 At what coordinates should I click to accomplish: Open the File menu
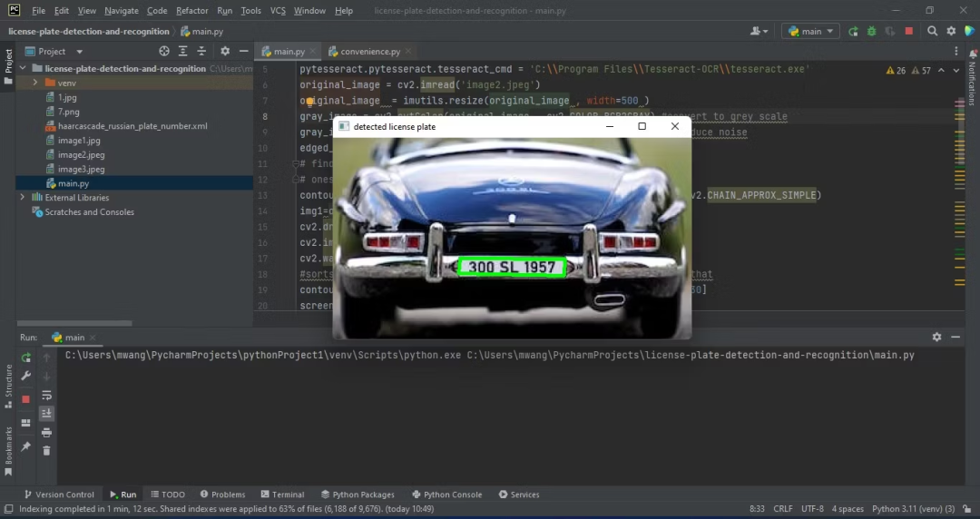coord(38,11)
